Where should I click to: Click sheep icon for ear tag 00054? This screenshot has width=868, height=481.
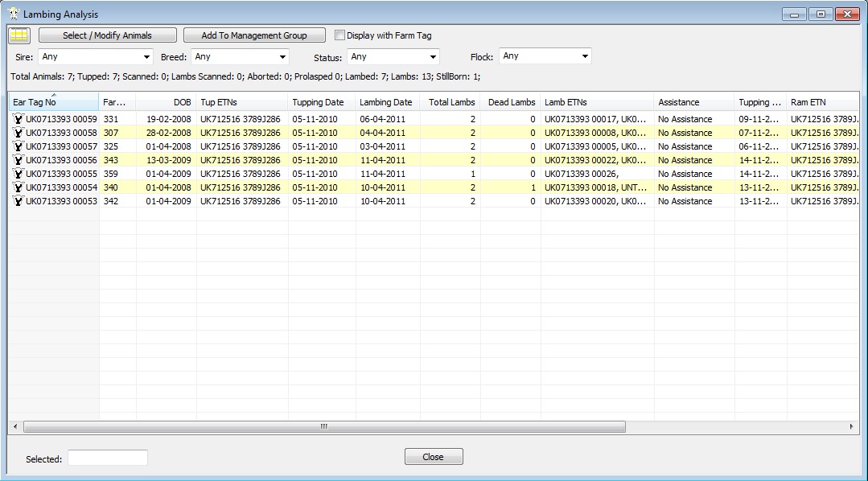point(19,187)
